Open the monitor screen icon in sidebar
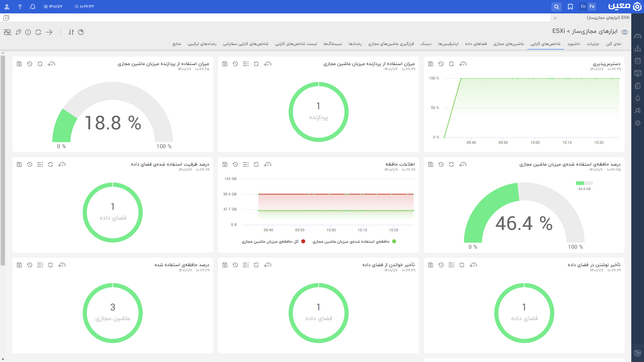This screenshot has height=362, width=644. click(x=638, y=73)
